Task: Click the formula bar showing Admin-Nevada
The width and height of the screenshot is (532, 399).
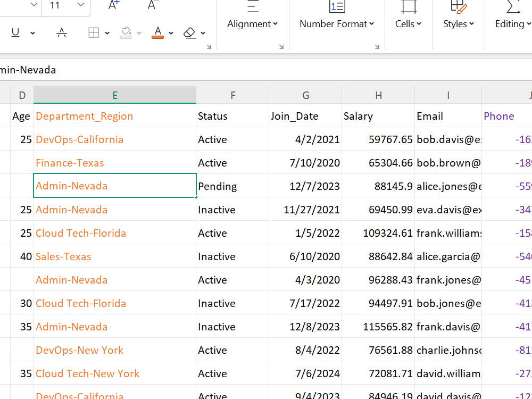Action: pyautogui.click(x=266, y=70)
